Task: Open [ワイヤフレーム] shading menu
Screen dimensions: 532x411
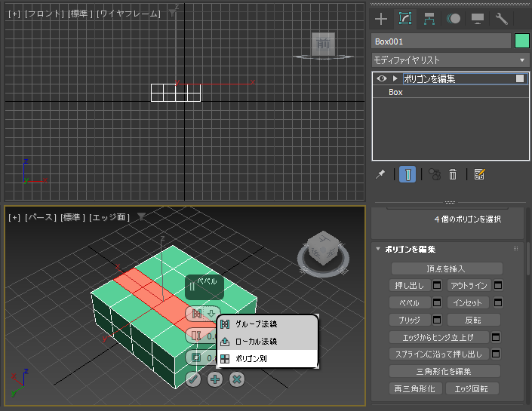Action: pos(128,14)
